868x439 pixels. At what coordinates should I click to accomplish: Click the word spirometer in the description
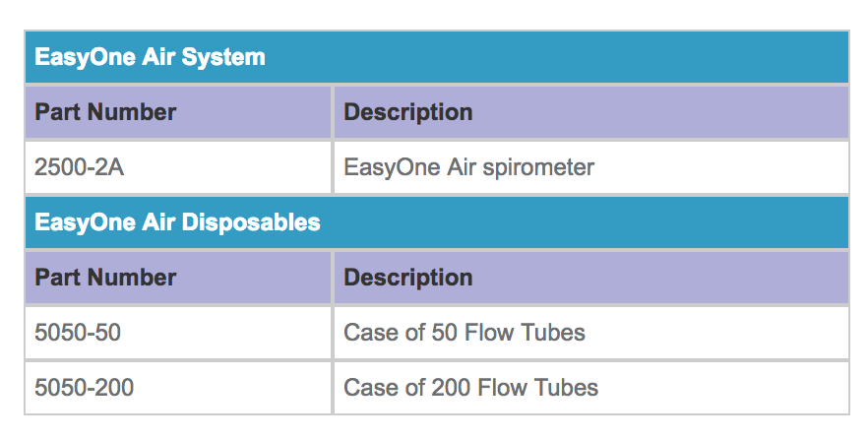538,168
